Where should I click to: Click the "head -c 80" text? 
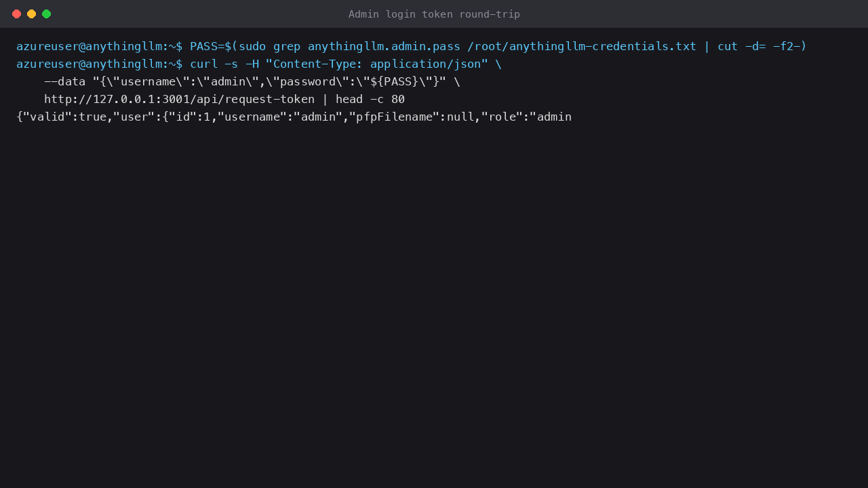coord(370,99)
